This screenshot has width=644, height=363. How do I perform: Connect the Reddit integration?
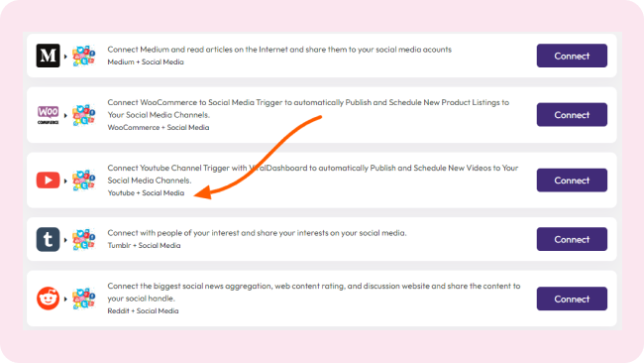(x=572, y=299)
